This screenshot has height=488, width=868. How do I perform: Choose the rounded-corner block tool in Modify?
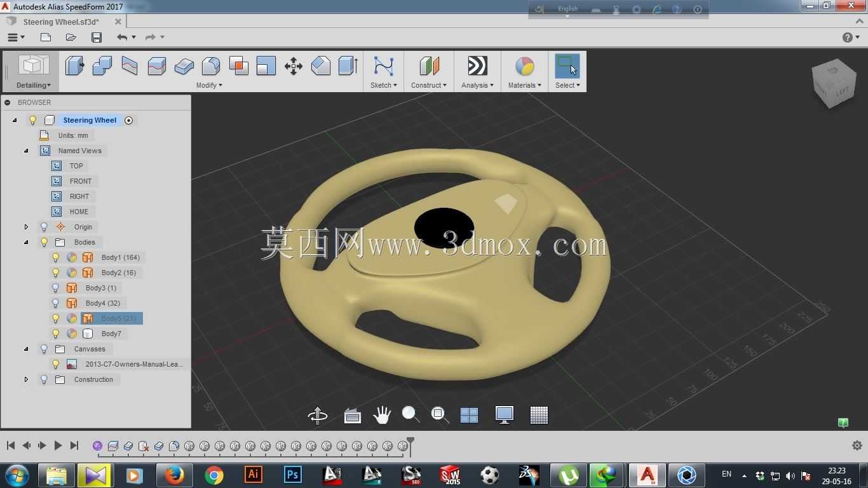211,65
